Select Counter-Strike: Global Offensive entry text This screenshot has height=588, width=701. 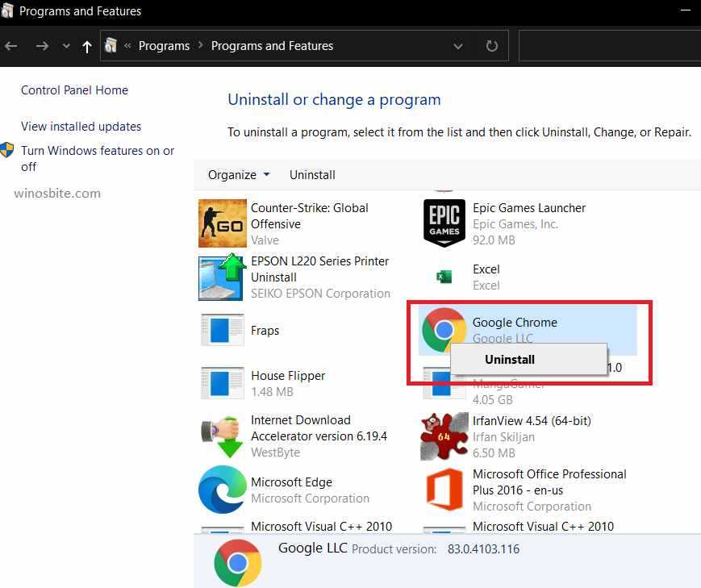tap(310, 216)
